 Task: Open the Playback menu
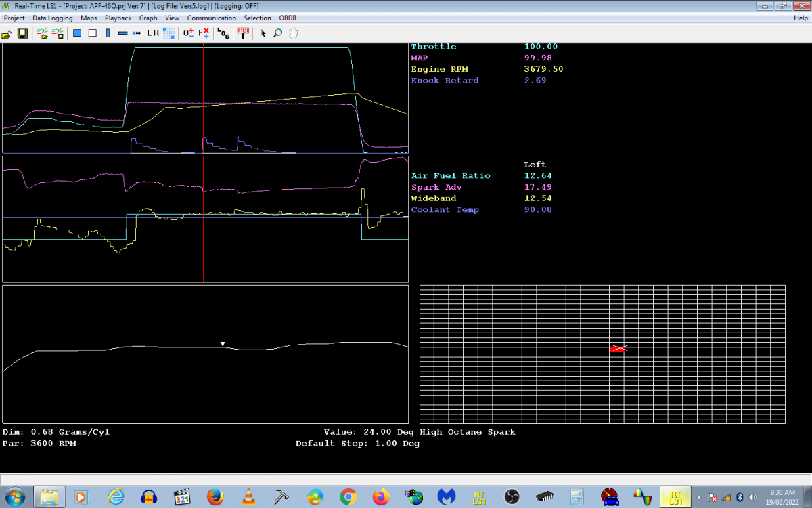click(118, 18)
